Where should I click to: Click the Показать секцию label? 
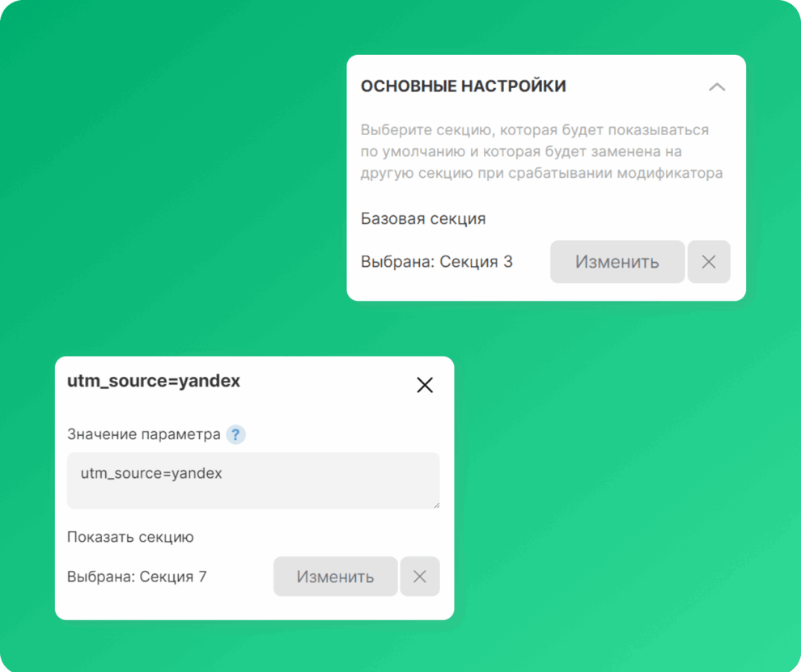click(130, 537)
